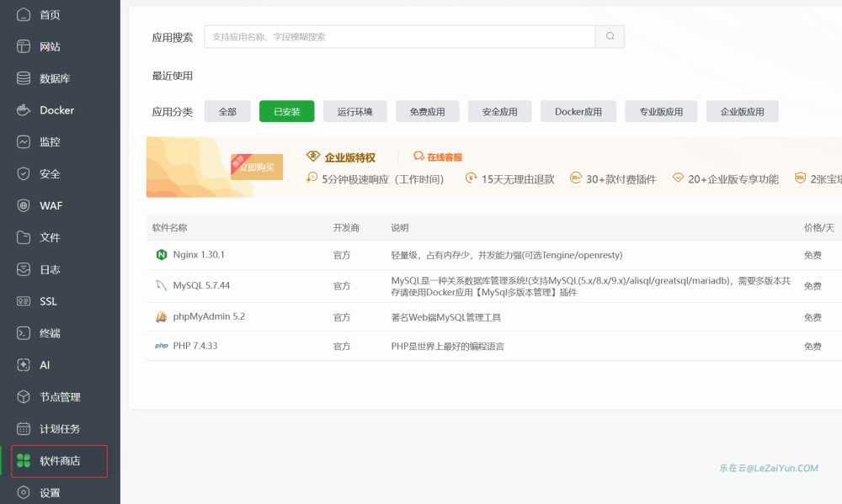
Task: Select the 已安装 category tab
Action: 287,111
